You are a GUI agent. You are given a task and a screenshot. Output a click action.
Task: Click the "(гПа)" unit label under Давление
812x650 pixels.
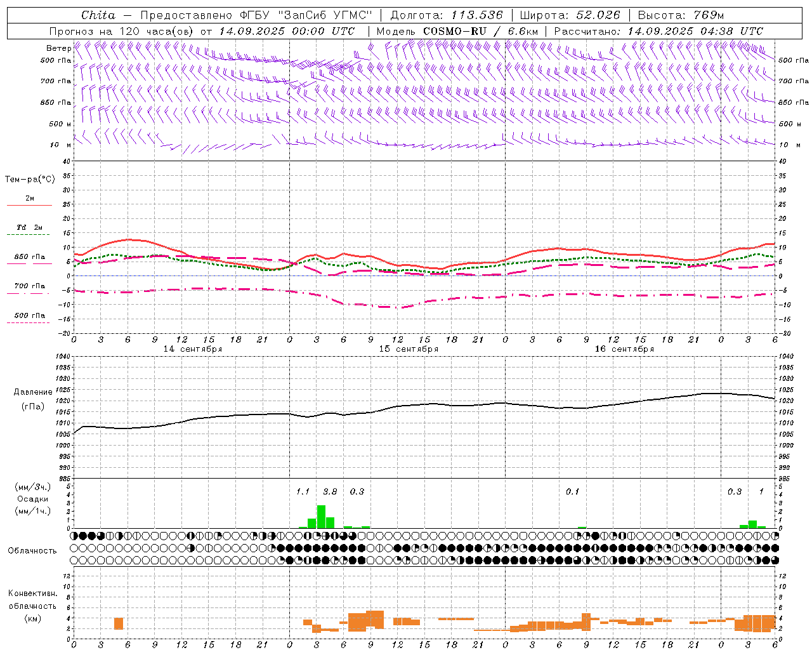(x=33, y=407)
